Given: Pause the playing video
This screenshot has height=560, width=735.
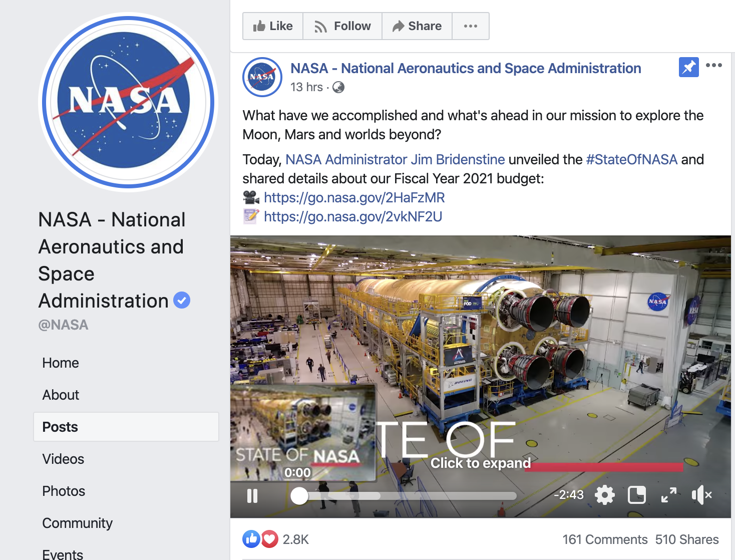Looking at the screenshot, I should point(252,496).
